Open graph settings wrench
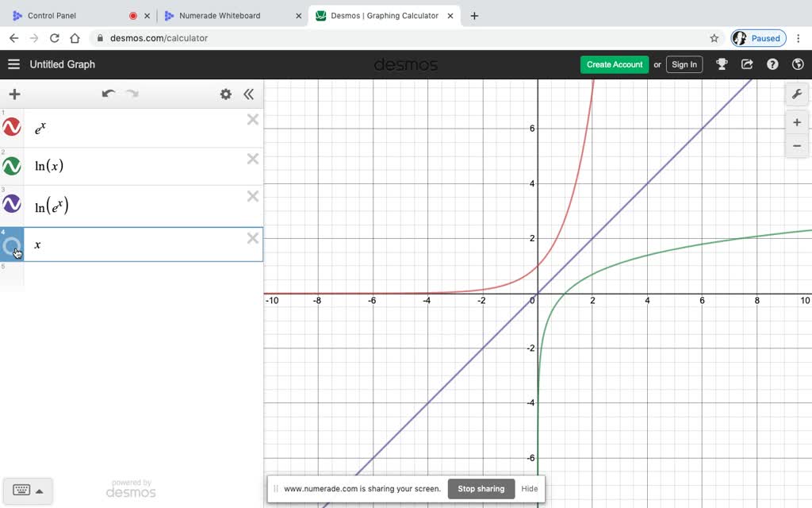 (797, 94)
